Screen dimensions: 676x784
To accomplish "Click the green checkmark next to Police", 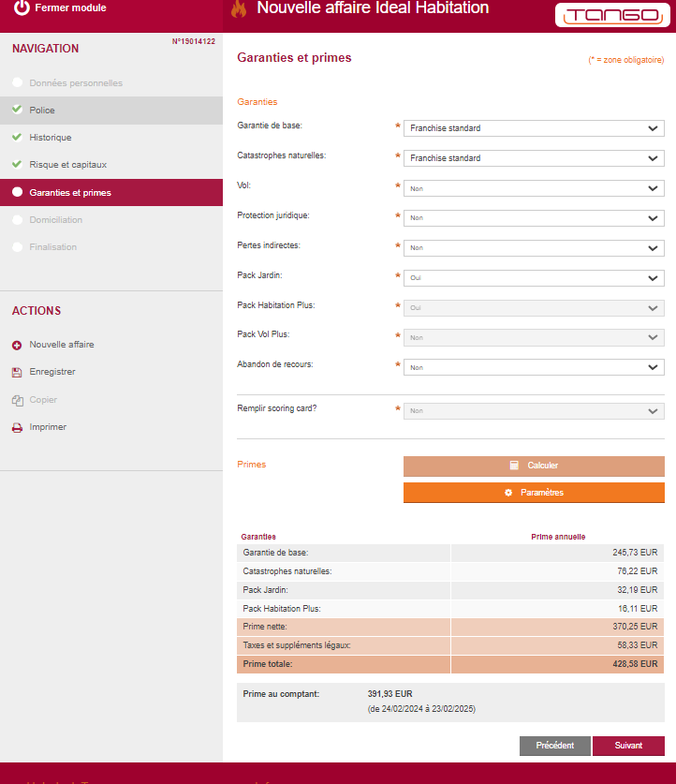I will [17, 109].
